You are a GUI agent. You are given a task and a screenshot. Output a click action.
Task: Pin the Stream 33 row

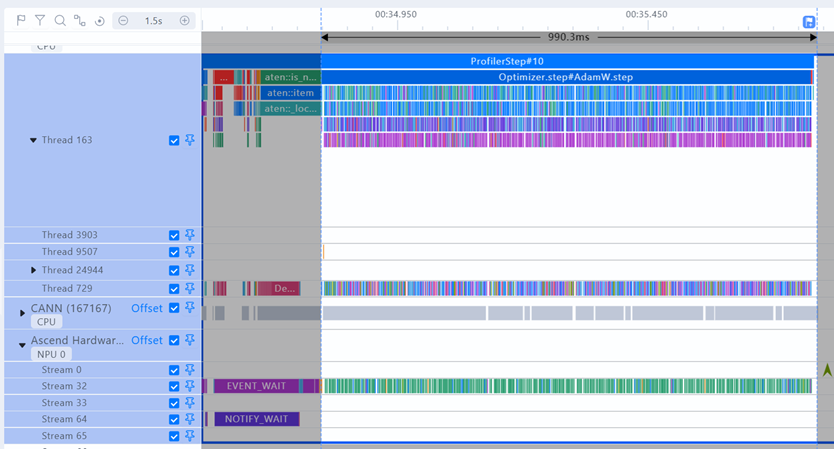[190, 403]
